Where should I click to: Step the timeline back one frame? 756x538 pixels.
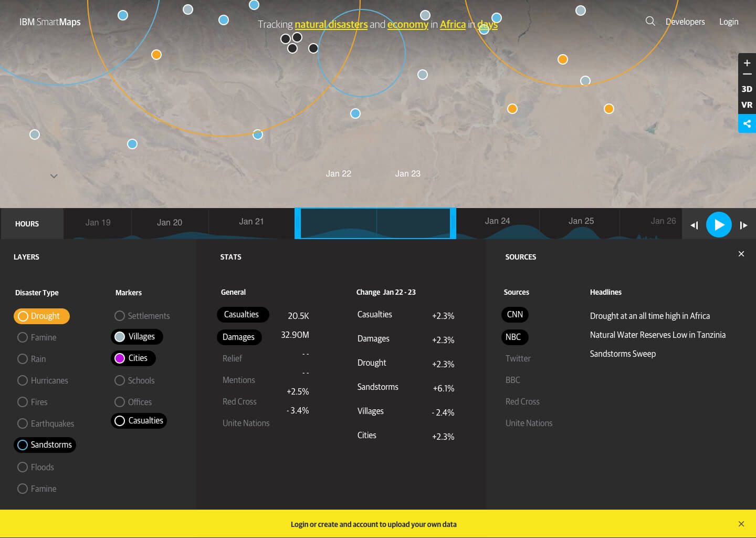tap(694, 225)
